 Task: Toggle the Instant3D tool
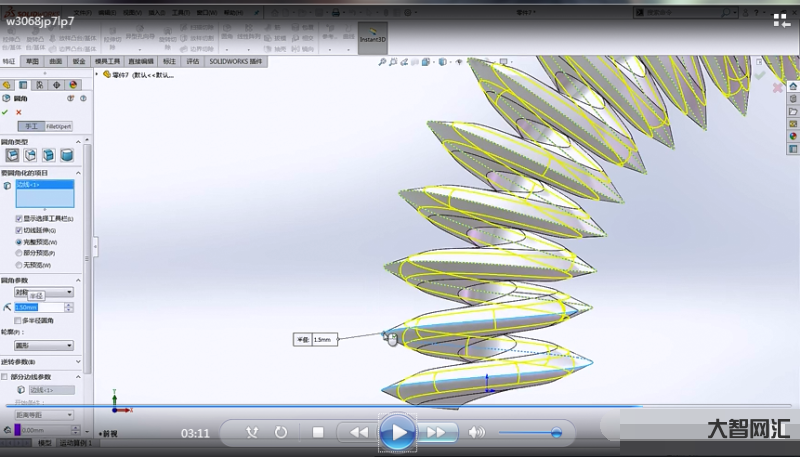point(372,36)
